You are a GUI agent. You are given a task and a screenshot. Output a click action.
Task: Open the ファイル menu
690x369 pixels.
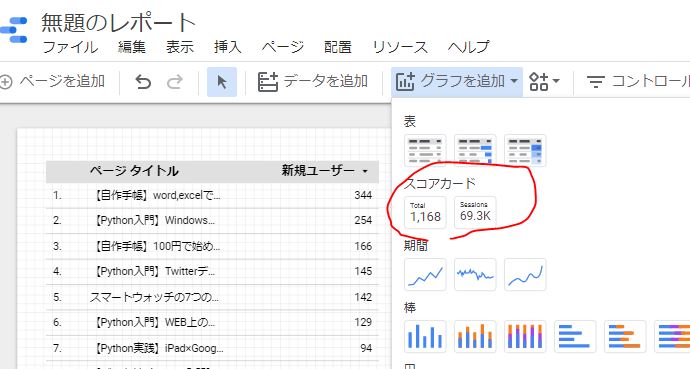[70, 47]
